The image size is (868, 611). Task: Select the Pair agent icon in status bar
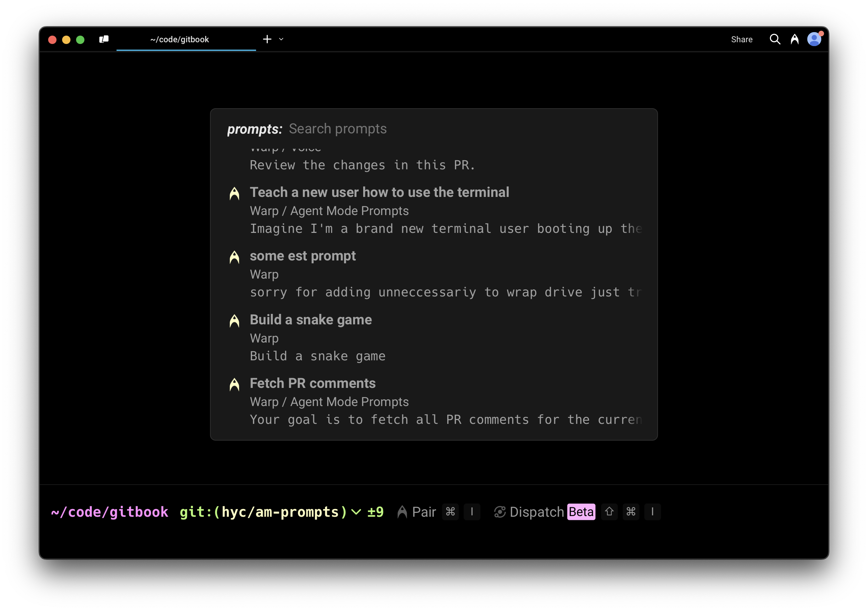[402, 511]
